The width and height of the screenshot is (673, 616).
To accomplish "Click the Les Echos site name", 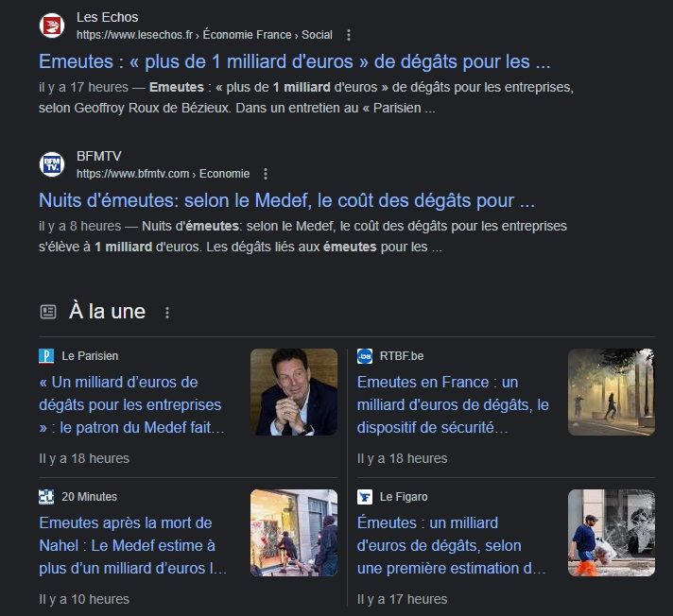I will (x=108, y=18).
